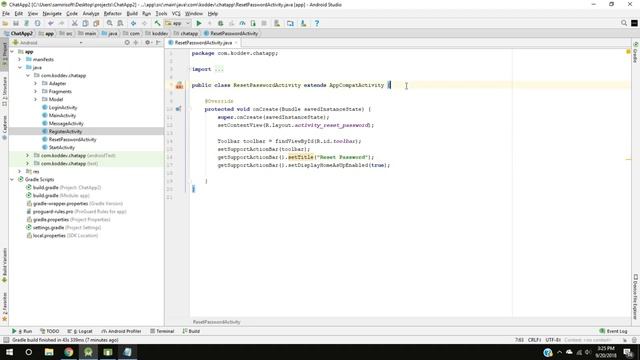Toggle the tool window quick-access icon in status bar
640x360 pixels.
click(x=5, y=340)
